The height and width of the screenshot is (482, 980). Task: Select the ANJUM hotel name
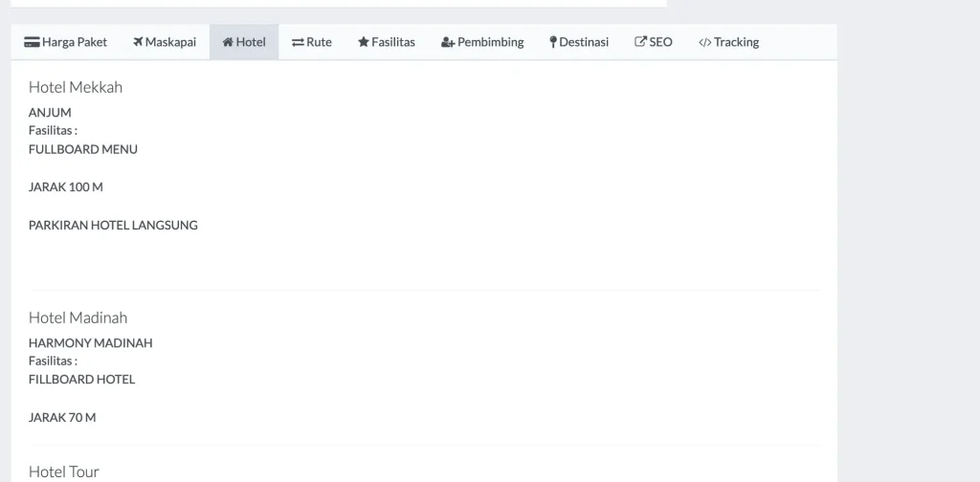50,113
